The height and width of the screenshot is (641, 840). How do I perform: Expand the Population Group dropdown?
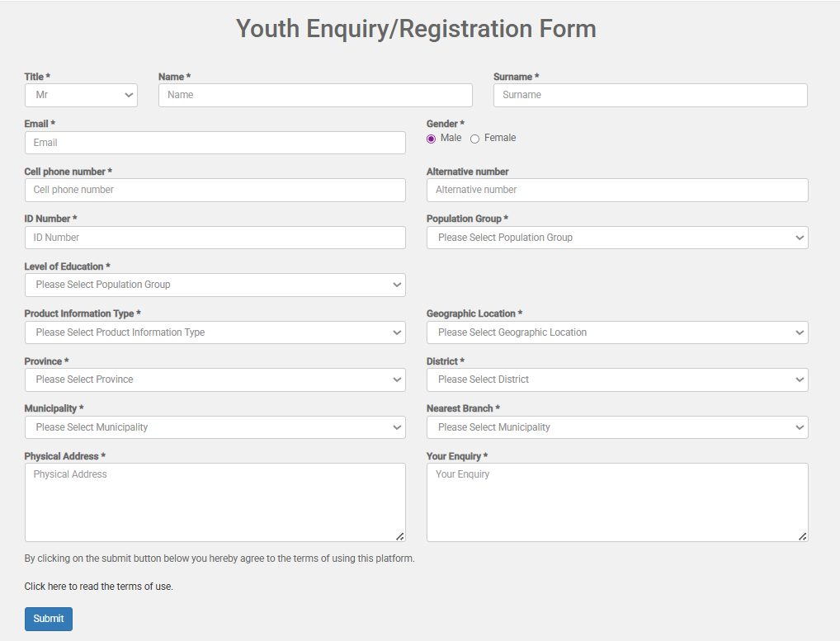[616, 238]
